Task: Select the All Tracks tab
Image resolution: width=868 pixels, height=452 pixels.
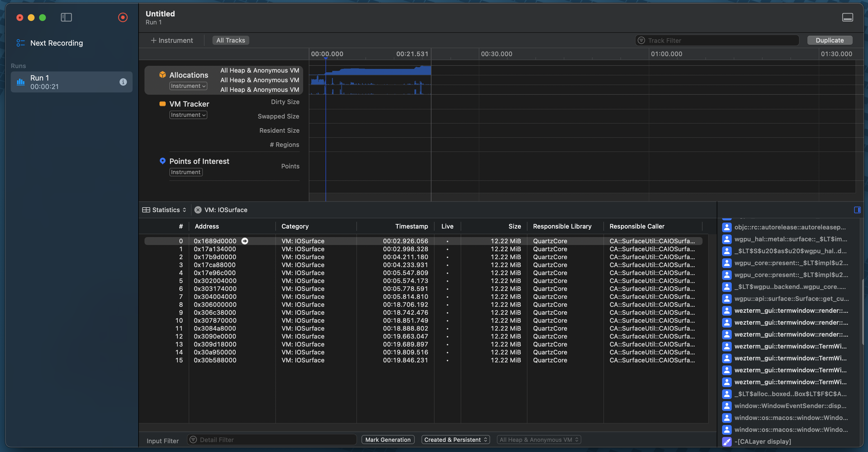Action: (x=231, y=40)
